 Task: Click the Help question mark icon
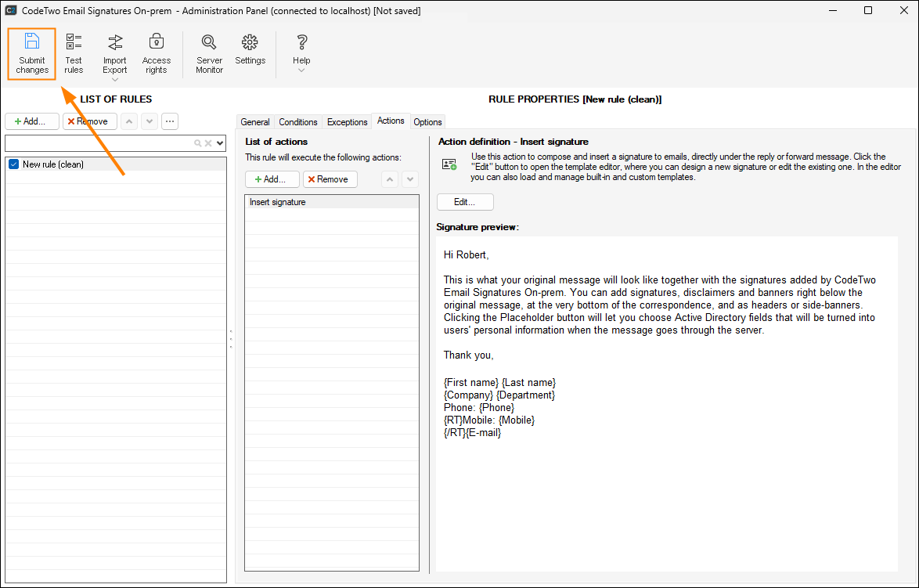pos(301,43)
